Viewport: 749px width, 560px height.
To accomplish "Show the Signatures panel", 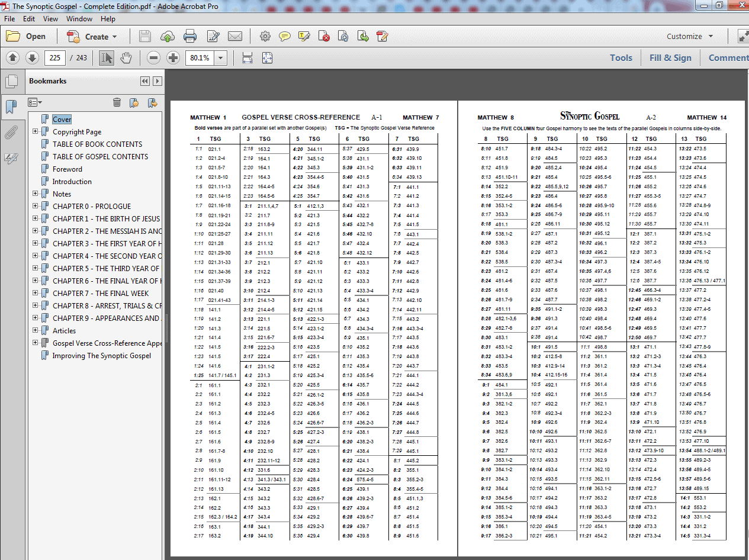I will click(x=11, y=157).
